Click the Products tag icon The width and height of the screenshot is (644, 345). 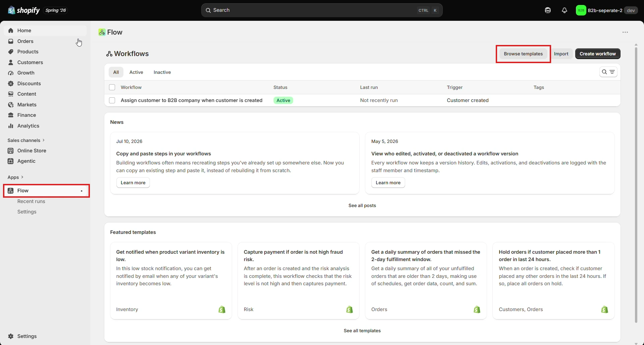pos(11,52)
